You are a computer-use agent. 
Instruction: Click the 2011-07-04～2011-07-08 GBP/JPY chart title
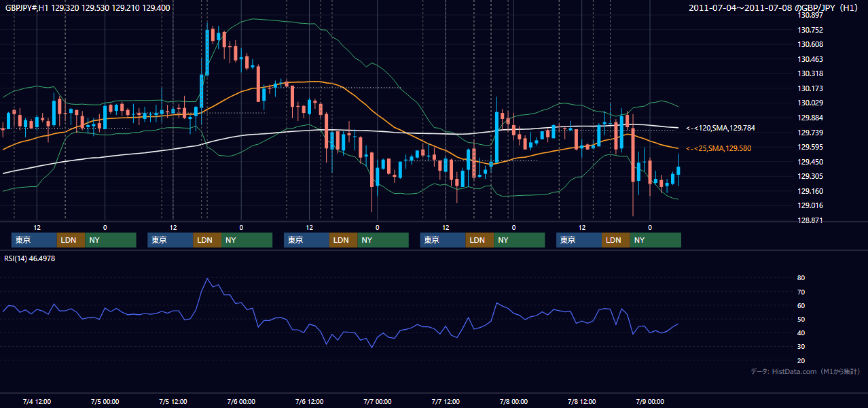pos(774,8)
